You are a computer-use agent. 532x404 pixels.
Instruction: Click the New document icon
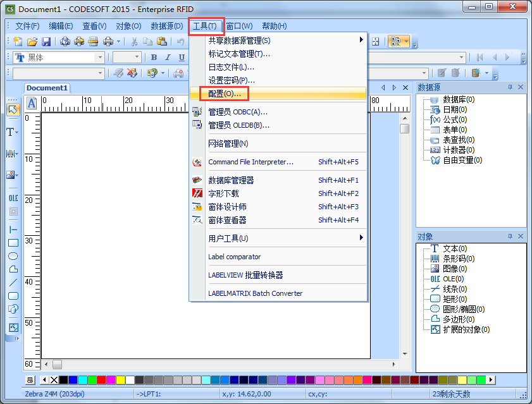18,42
